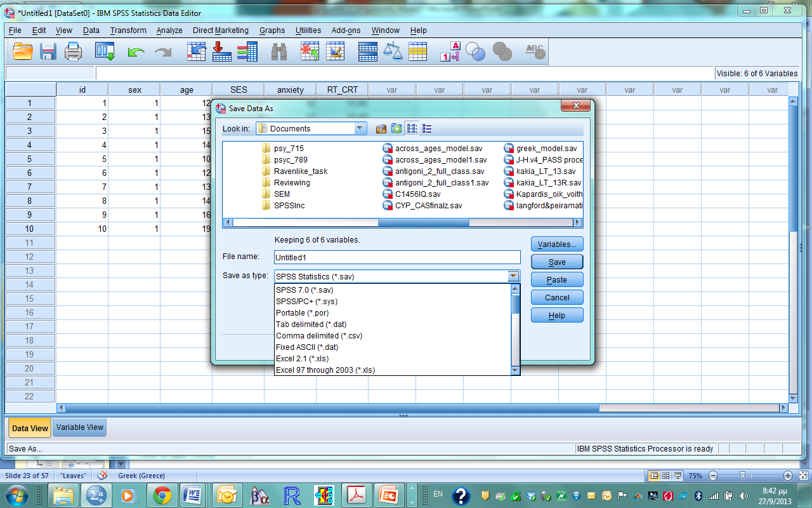Click the Open data document toolbar icon
Viewport: 812px width, 508px height.
(23, 51)
